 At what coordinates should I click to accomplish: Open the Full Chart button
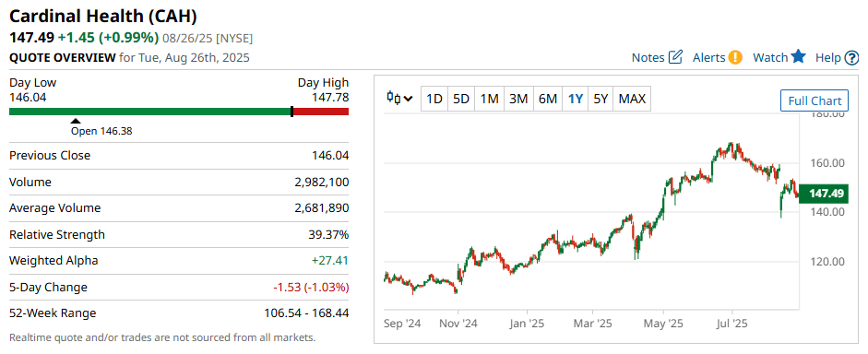[x=814, y=100]
